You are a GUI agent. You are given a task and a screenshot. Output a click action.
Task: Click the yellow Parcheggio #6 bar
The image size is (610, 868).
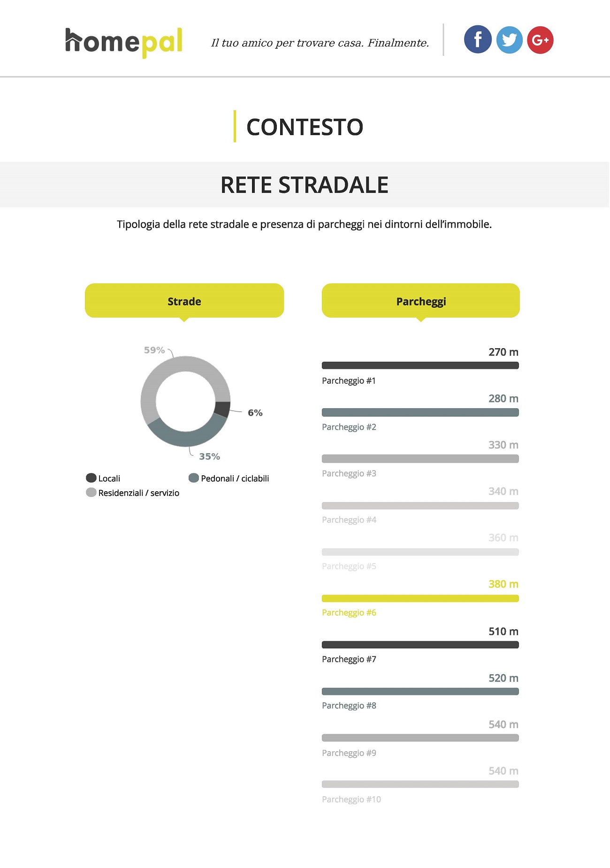[x=420, y=598]
